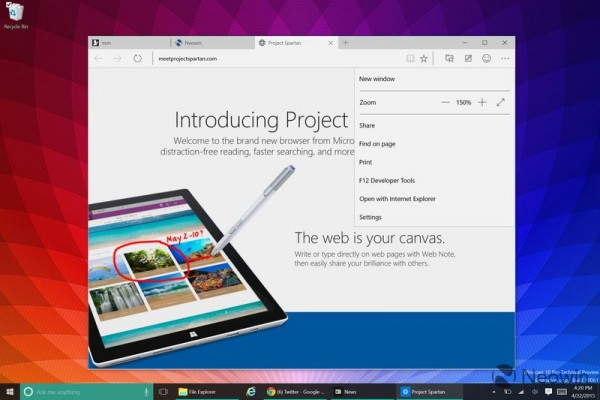Activate Cortana microphone icon in search box
Screen dimensions: 600x400
pos(146,392)
